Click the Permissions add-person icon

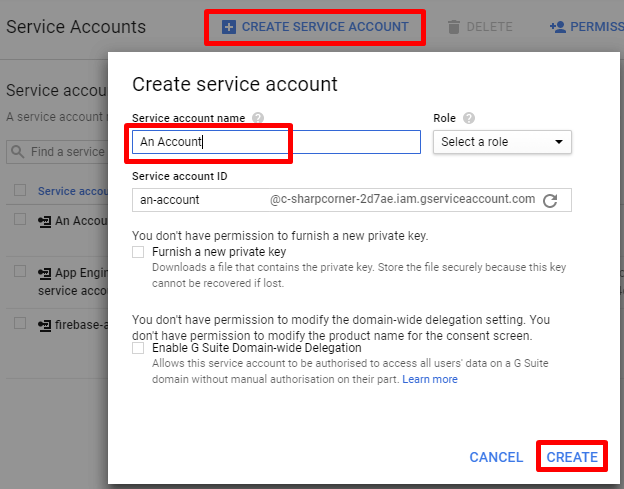pyautogui.click(x=558, y=27)
